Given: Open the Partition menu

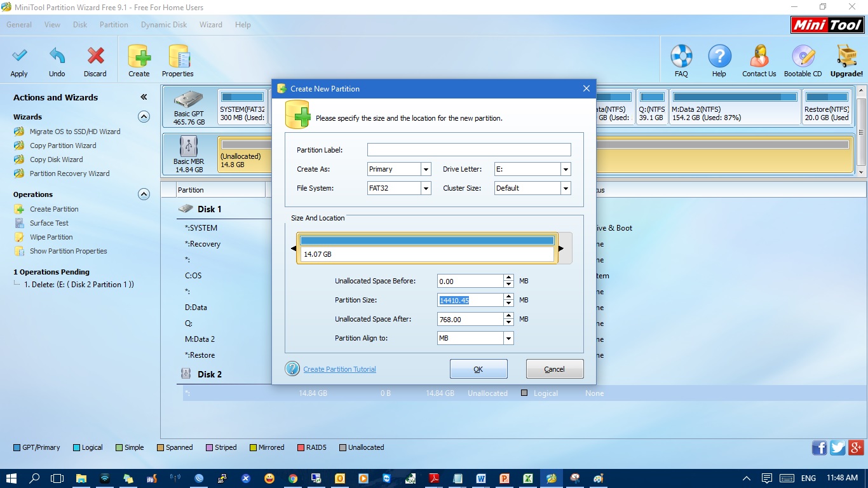Looking at the screenshot, I should click(114, 25).
